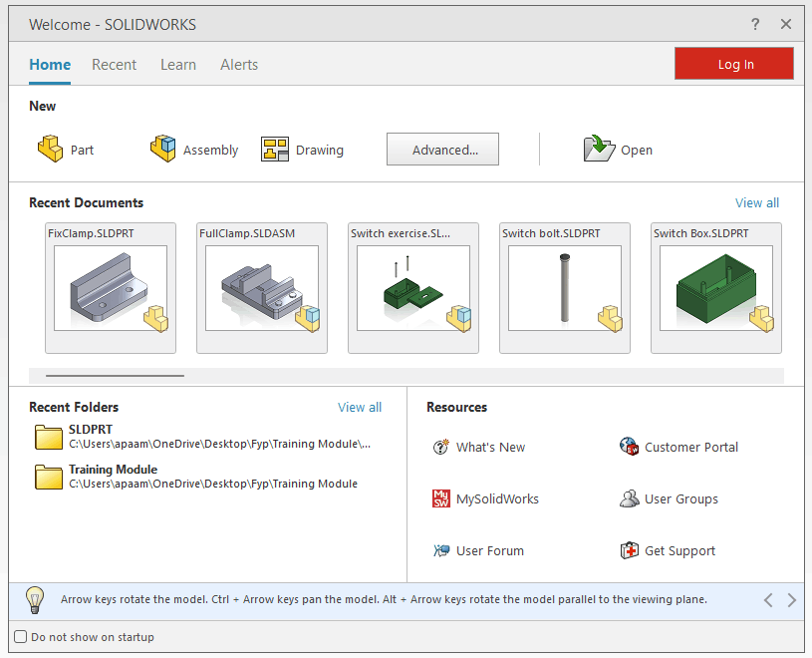
Task: Switch to the Recent tab
Action: [x=114, y=65]
